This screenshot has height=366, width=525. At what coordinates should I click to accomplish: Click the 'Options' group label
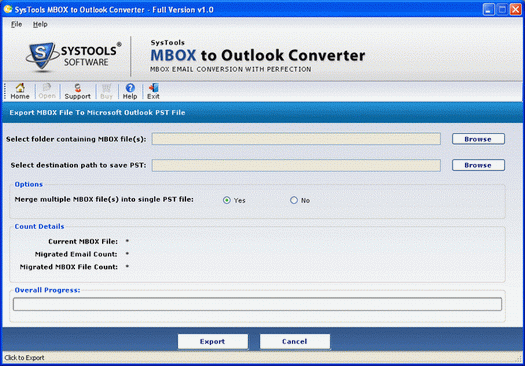tap(28, 184)
